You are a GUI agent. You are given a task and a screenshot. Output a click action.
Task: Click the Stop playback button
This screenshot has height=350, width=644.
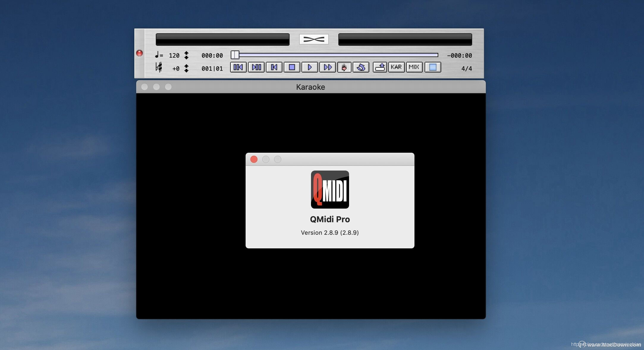pyautogui.click(x=292, y=67)
